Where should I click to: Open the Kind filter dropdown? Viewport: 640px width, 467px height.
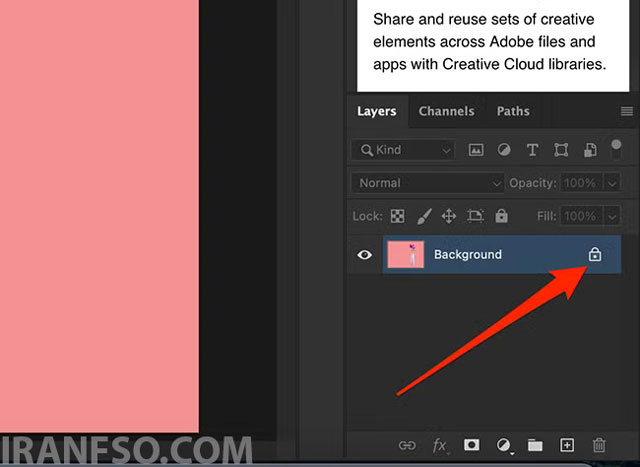[x=403, y=150]
